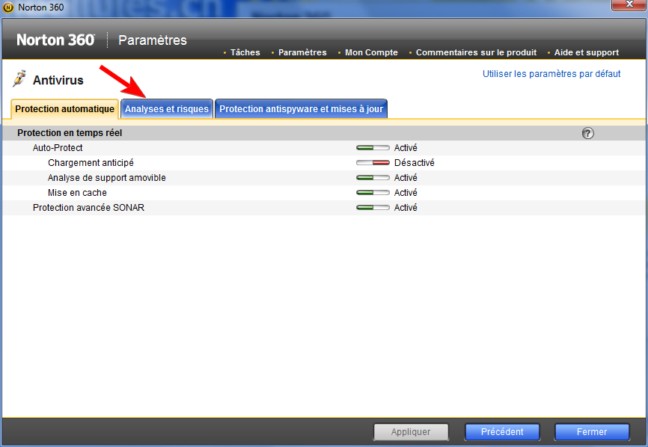The height and width of the screenshot is (447, 648).
Task: Select the Protection automatique tab
Action: tap(64, 109)
